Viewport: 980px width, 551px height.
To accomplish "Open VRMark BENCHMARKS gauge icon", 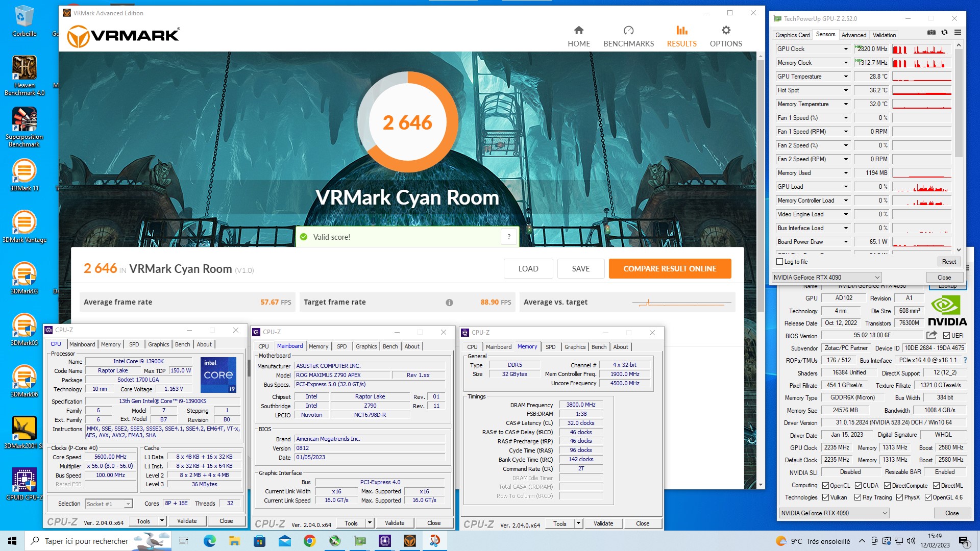I will 628,30.
